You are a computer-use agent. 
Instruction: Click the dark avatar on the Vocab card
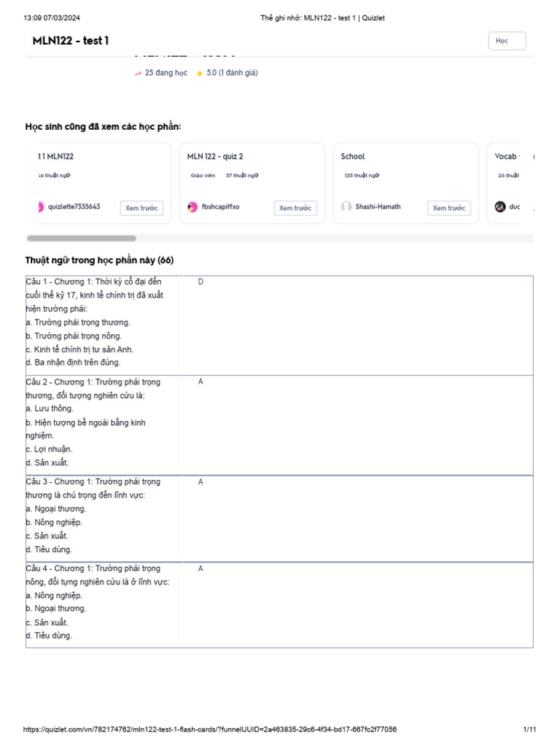click(x=499, y=207)
